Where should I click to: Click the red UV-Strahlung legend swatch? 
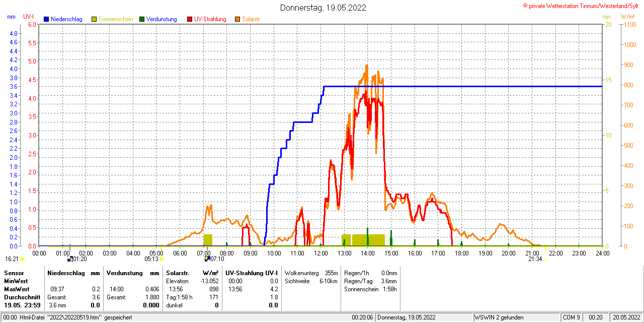tap(190, 19)
